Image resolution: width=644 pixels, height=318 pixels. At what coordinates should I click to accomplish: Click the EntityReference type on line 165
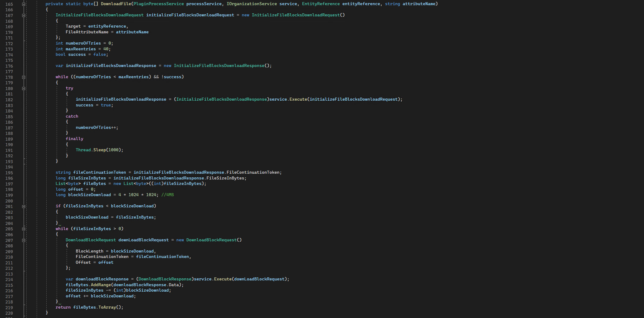coord(321,4)
